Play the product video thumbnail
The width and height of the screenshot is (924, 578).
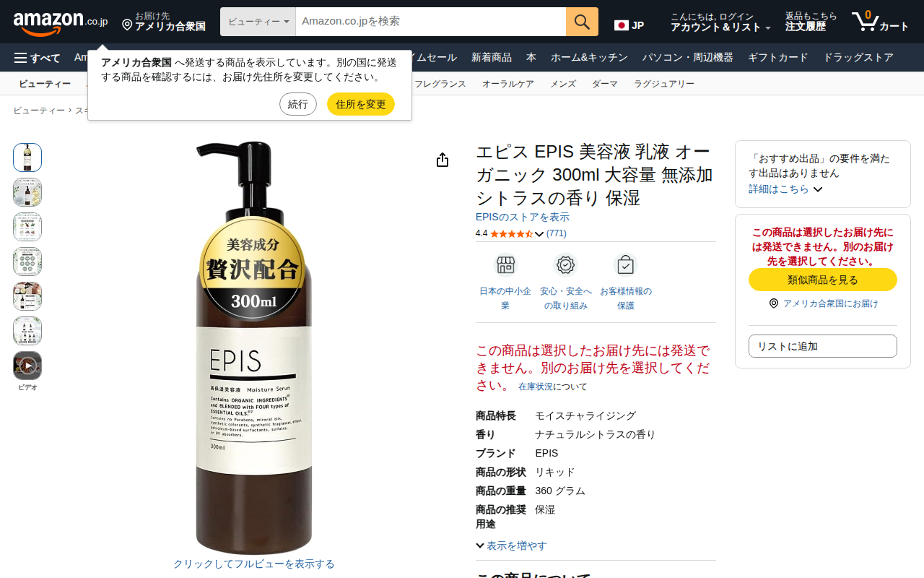(27, 366)
